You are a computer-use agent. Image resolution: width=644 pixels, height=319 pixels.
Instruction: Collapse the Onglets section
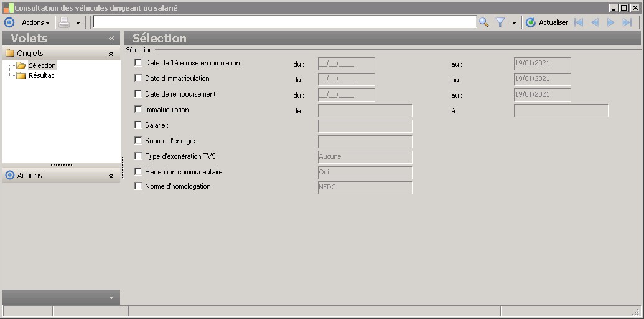point(111,54)
